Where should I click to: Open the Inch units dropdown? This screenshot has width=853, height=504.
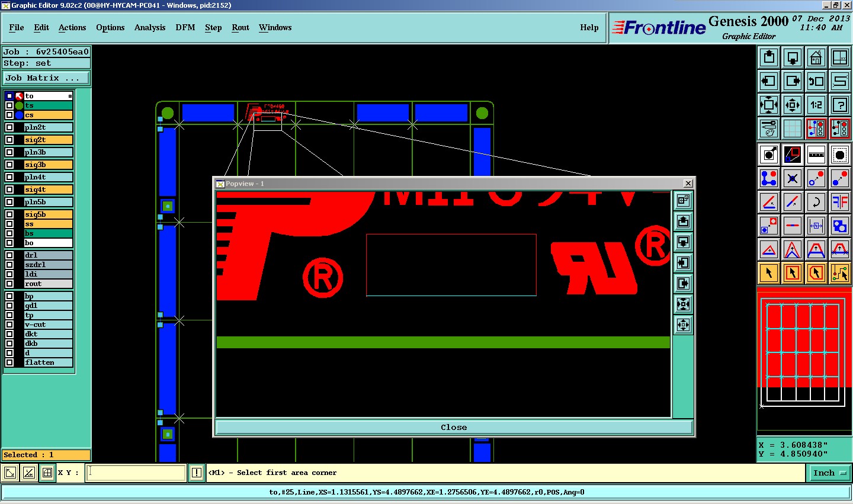pos(829,473)
